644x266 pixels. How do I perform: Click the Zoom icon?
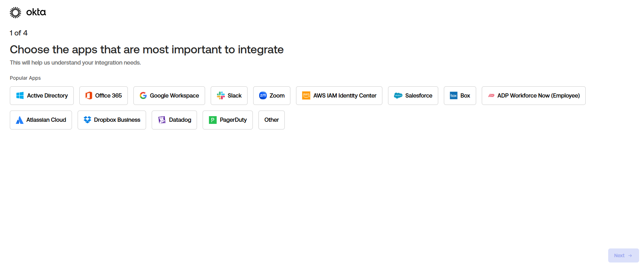coord(262,95)
